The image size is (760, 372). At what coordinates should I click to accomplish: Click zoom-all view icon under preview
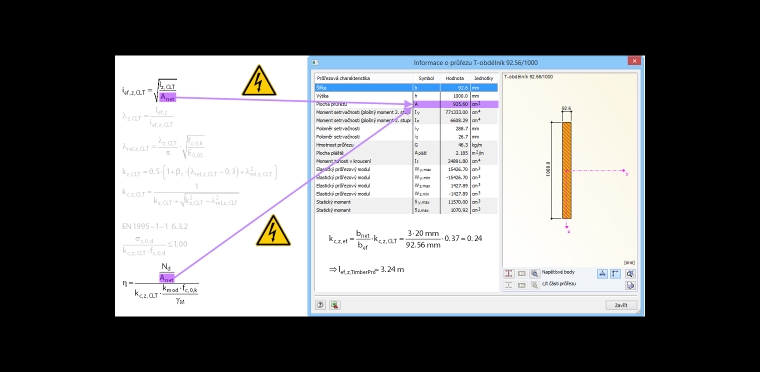coord(630,274)
